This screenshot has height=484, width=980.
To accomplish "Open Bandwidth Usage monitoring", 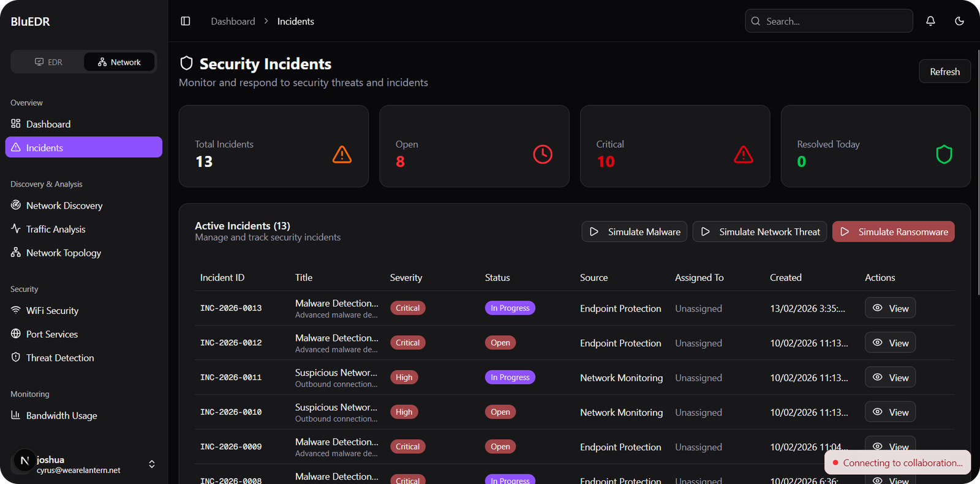I will (x=61, y=415).
